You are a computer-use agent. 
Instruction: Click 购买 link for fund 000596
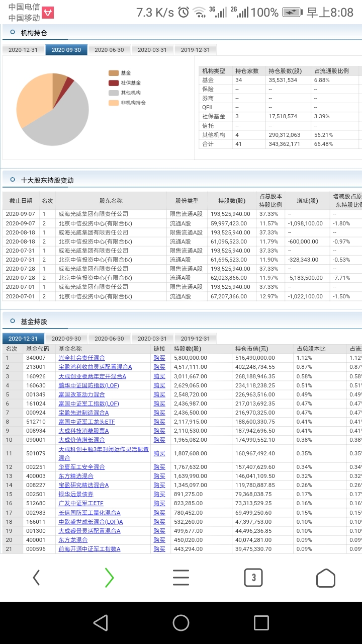click(x=159, y=549)
